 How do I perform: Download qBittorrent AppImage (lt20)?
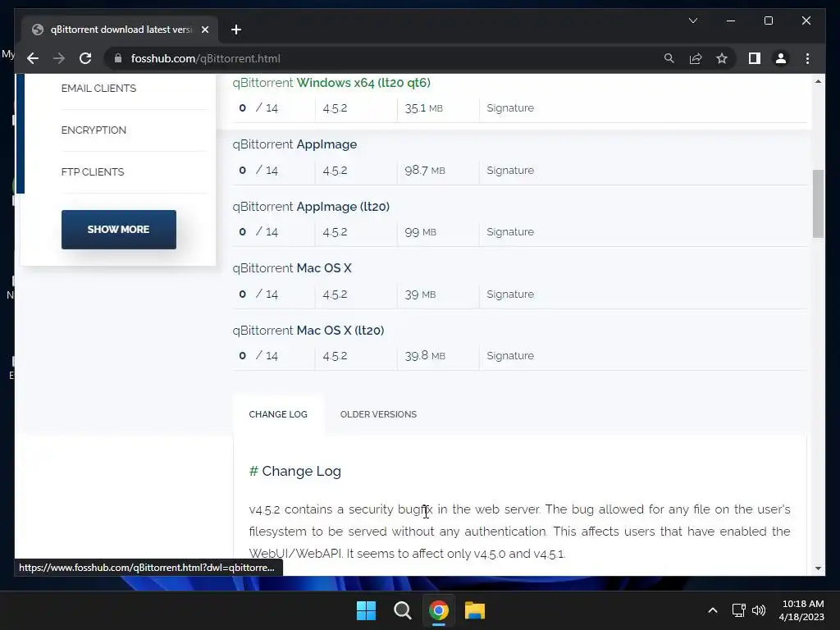coord(311,206)
